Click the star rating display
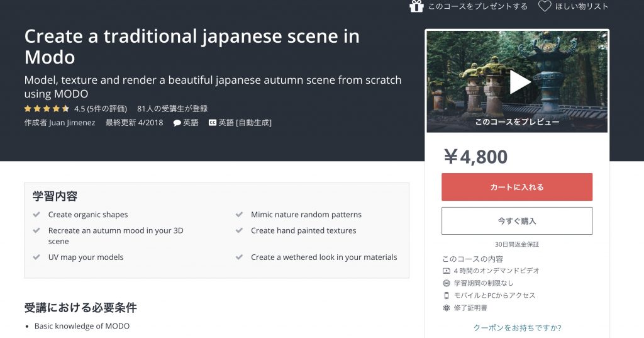Viewport: 644px width, 338px height. pyautogui.click(x=47, y=108)
